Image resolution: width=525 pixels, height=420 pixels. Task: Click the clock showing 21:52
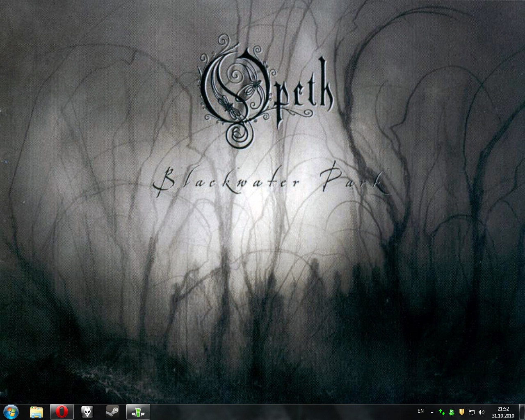click(x=503, y=409)
